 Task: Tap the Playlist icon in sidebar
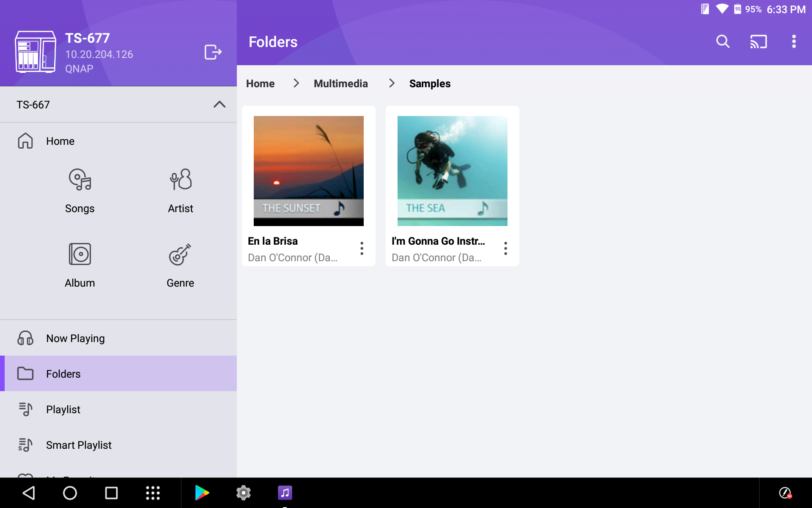(x=25, y=409)
